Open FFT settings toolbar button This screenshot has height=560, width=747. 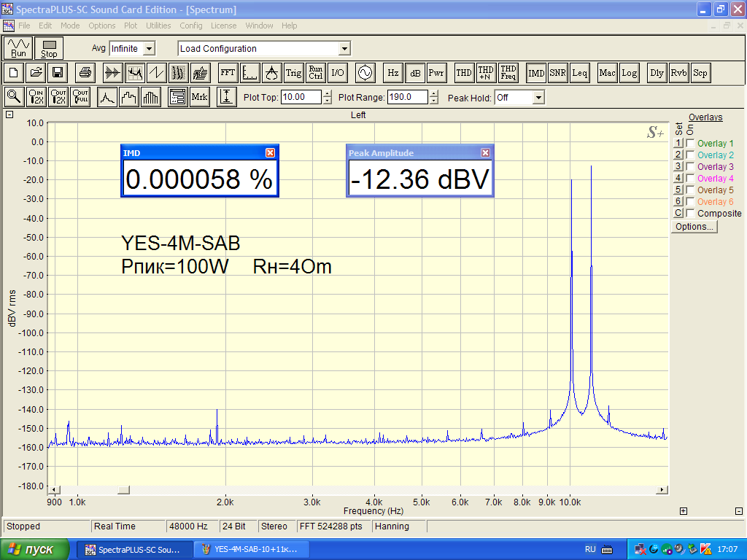(x=228, y=73)
